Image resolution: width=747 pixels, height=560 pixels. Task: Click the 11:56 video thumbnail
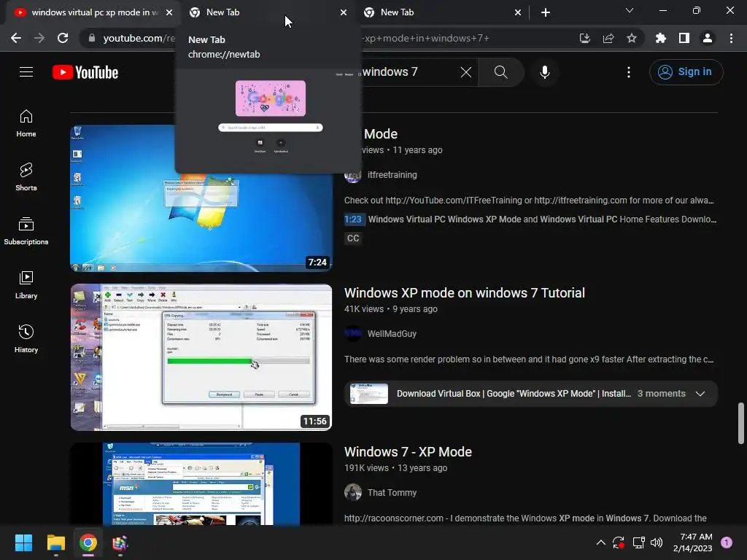(x=201, y=357)
